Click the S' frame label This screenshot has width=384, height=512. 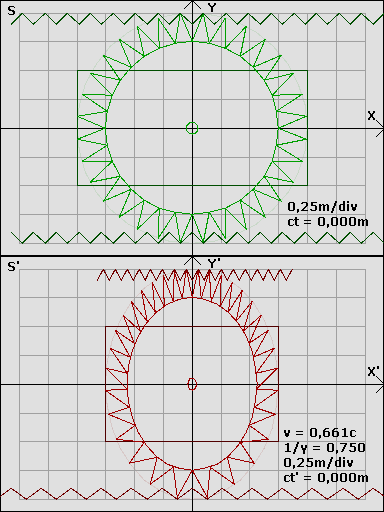tap(13, 267)
